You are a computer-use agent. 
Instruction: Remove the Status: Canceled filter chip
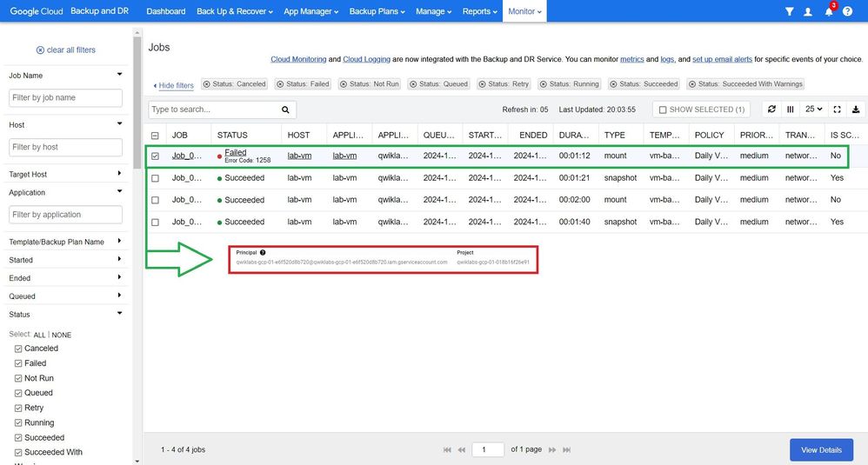click(206, 84)
